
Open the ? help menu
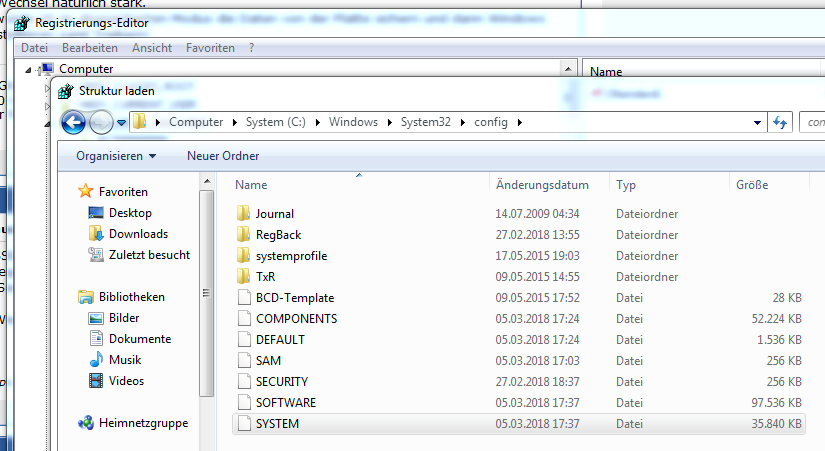click(x=251, y=48)
